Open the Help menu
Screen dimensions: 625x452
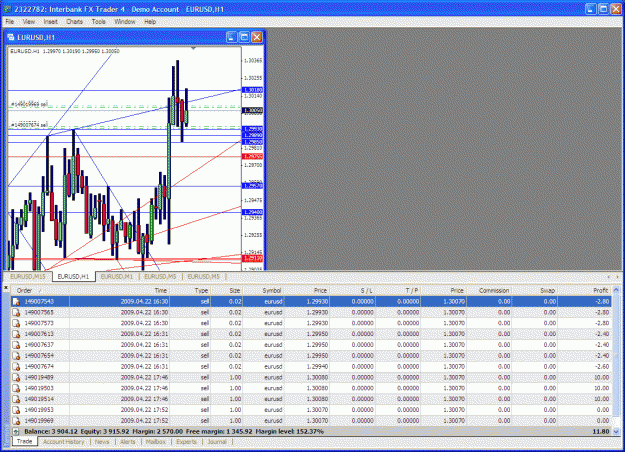point(150,22)
